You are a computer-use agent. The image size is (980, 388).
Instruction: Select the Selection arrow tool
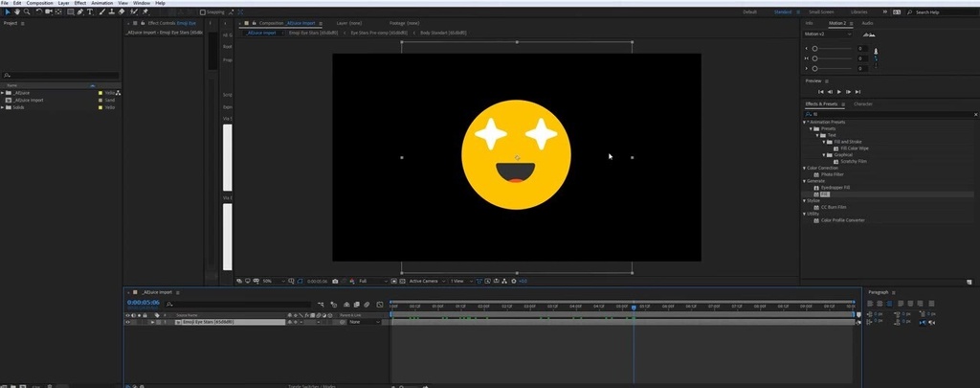[7, 11]
